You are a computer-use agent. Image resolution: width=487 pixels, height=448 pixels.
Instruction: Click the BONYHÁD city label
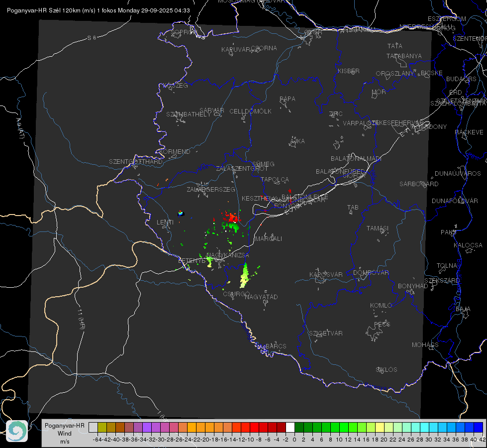[413, 286]
